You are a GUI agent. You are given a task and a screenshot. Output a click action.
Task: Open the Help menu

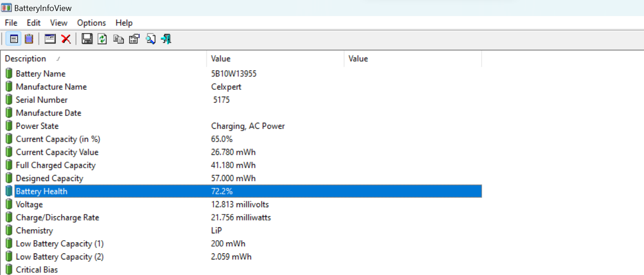click(x=124, y=23)
